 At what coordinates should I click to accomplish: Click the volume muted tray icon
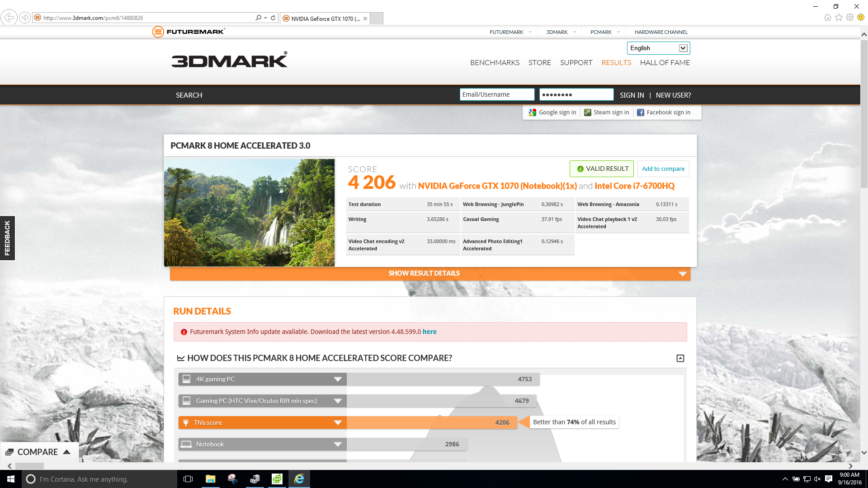[x=817, y=479]
